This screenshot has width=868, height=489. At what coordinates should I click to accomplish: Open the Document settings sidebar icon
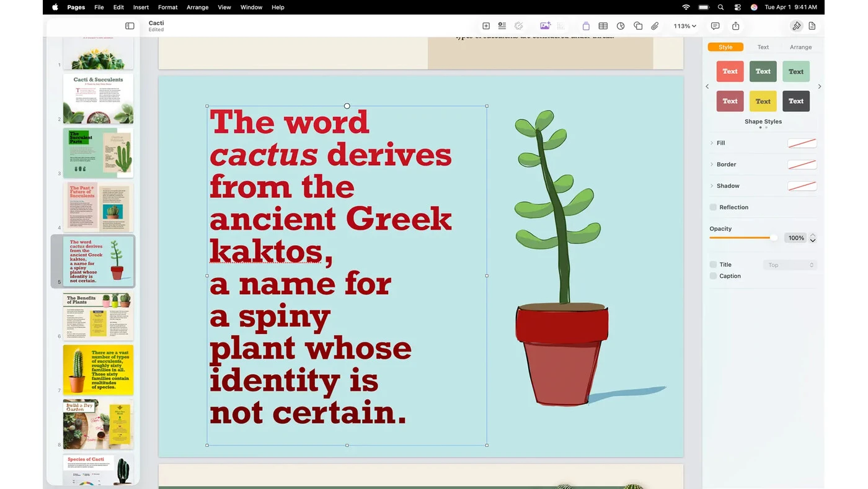click(x=812, y=26)
